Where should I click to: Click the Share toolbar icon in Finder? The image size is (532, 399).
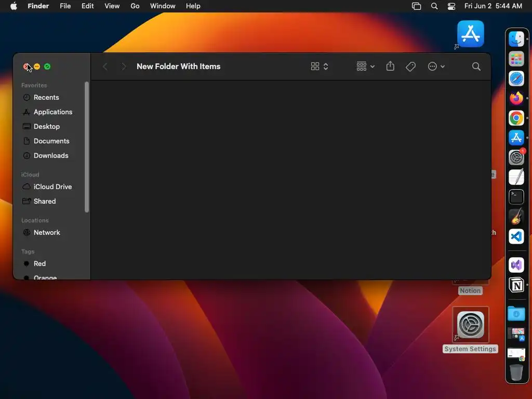(x=390, y=66)
